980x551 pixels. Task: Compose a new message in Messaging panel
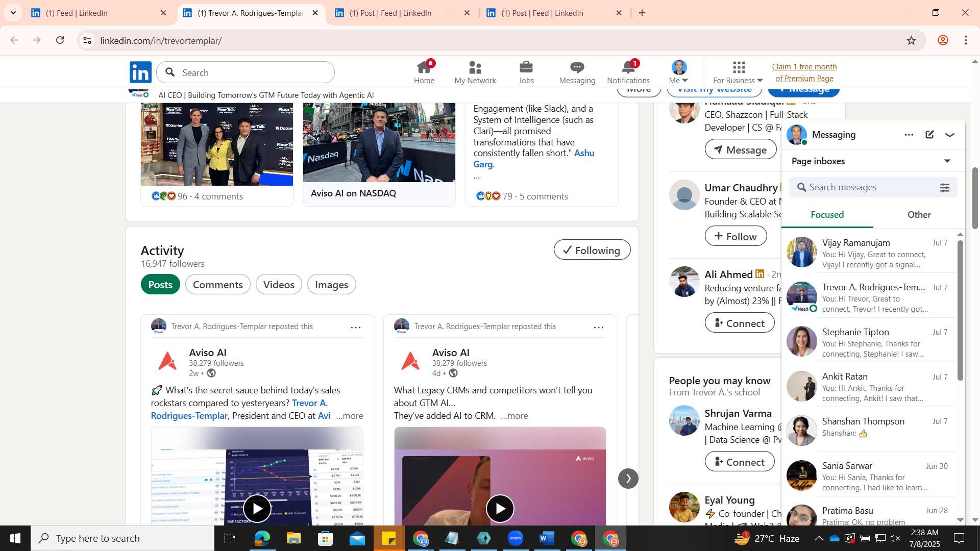[x=929, y=135]
